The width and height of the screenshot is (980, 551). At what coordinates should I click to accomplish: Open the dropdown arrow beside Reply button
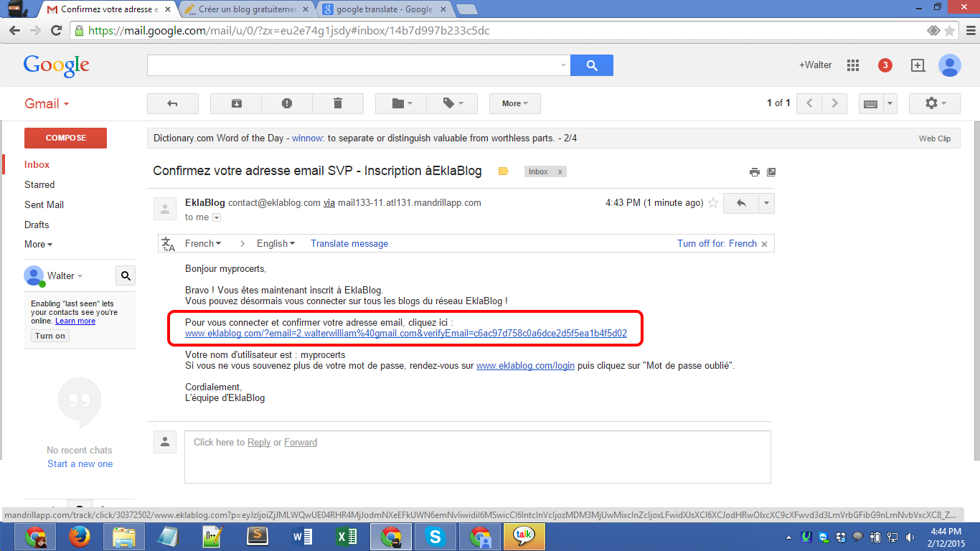(x=766, y=203)
